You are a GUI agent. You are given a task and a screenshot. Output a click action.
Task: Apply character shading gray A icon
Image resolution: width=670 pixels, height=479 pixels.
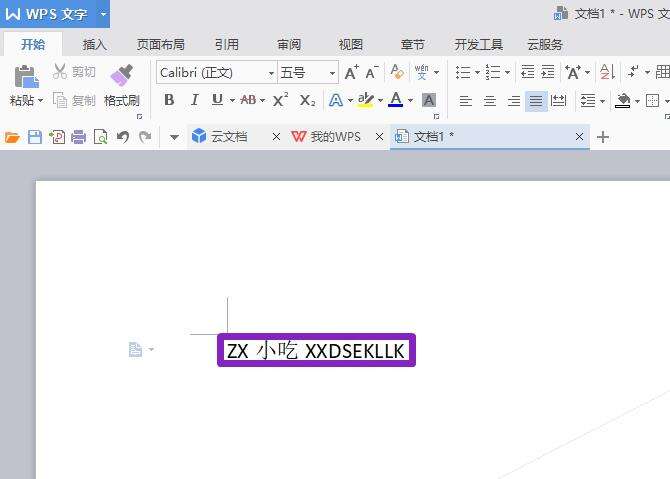429,100
